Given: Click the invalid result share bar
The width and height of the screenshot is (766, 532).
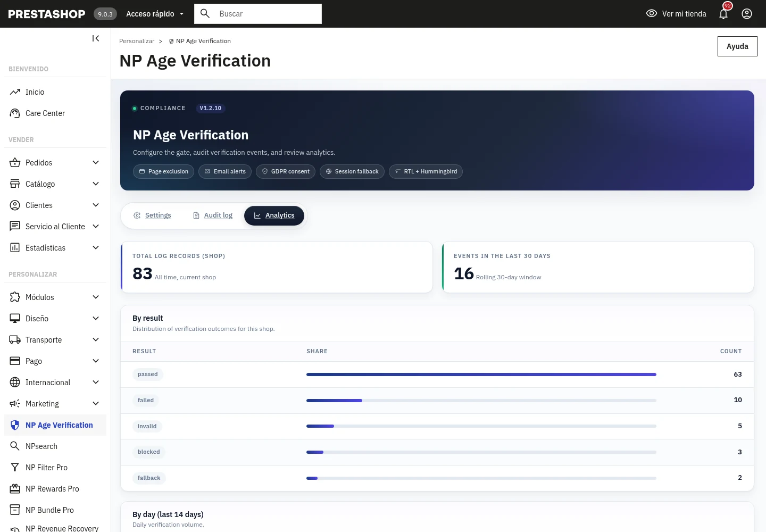Looking at the screenshot, I should click(481, 426).
